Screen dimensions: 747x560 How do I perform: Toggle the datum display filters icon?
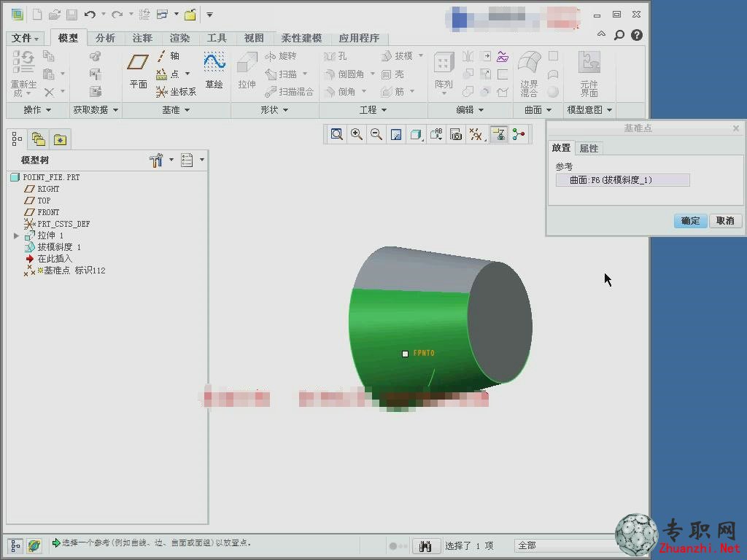pos(476,135)
